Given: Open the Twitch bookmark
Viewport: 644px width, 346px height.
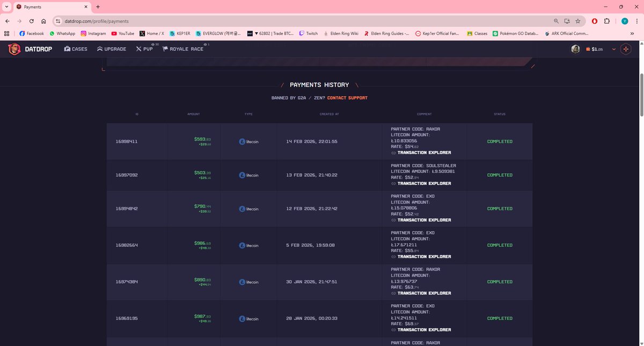Looking at the screenshot, I should [309, 33].
